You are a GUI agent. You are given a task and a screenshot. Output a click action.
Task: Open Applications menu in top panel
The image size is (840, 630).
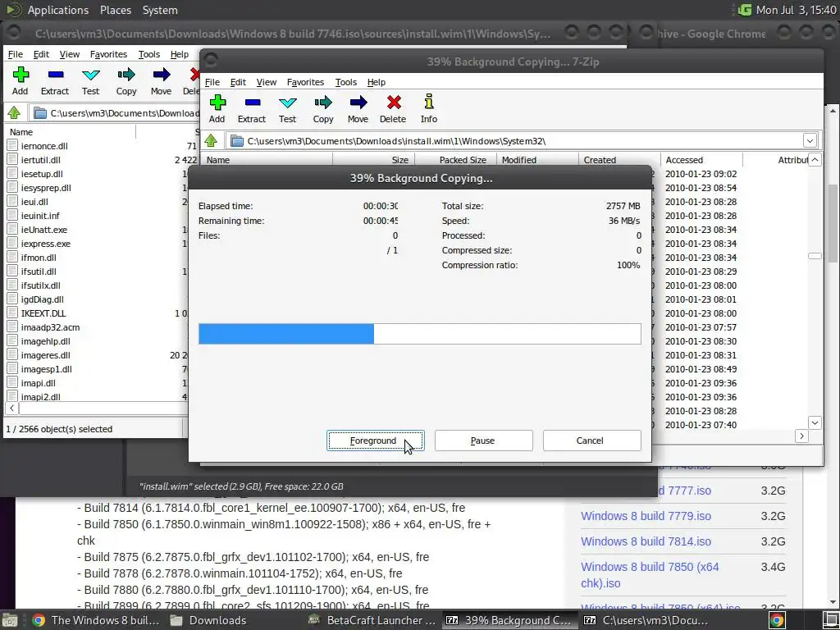[58, 10]
